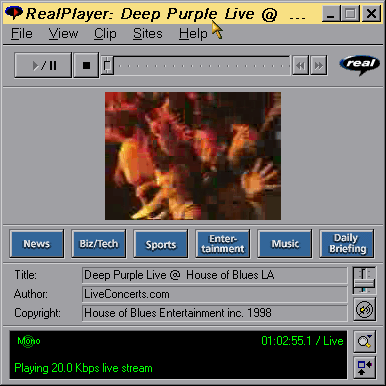Select the News channel button
The width and height of the screenshot is (386, 386).
37,244
